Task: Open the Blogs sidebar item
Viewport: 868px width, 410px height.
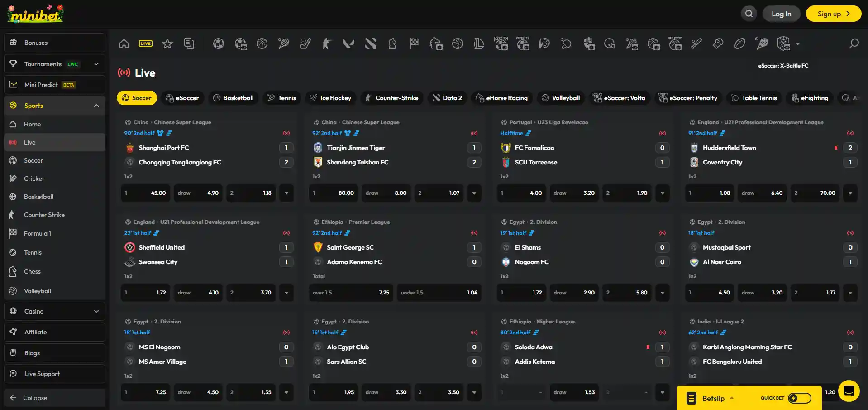Action: [55, 353]
